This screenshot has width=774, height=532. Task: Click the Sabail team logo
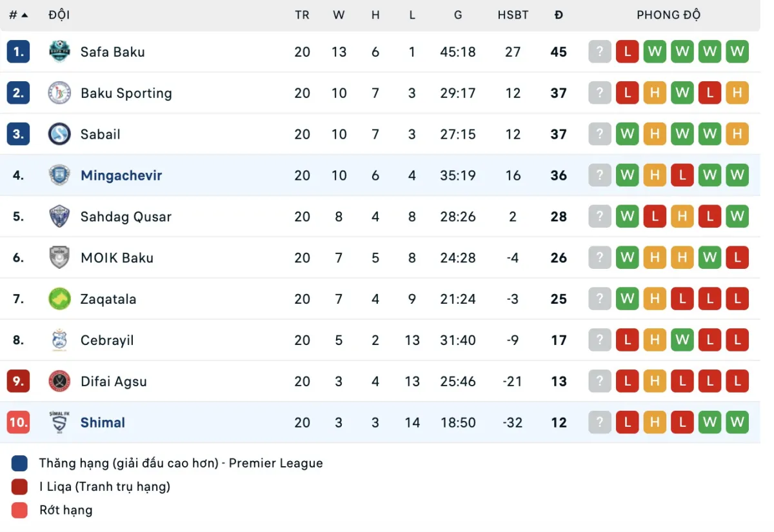[59, 134]
